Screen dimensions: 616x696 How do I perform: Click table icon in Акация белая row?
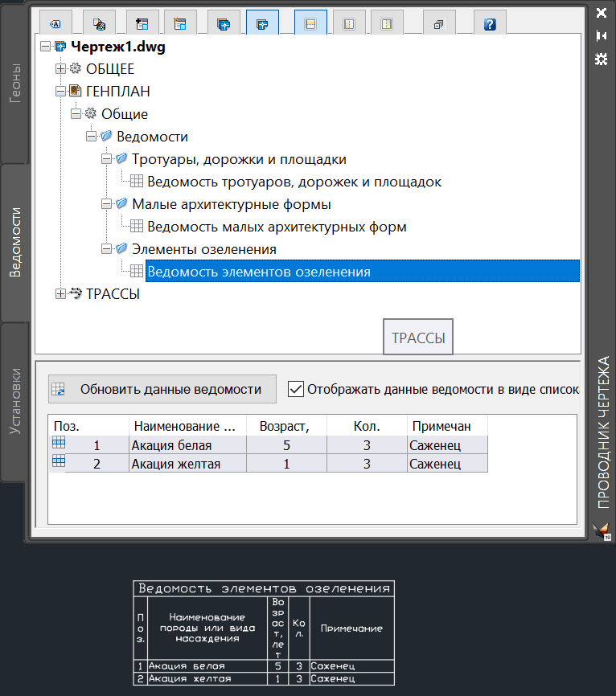pos(58,444)
